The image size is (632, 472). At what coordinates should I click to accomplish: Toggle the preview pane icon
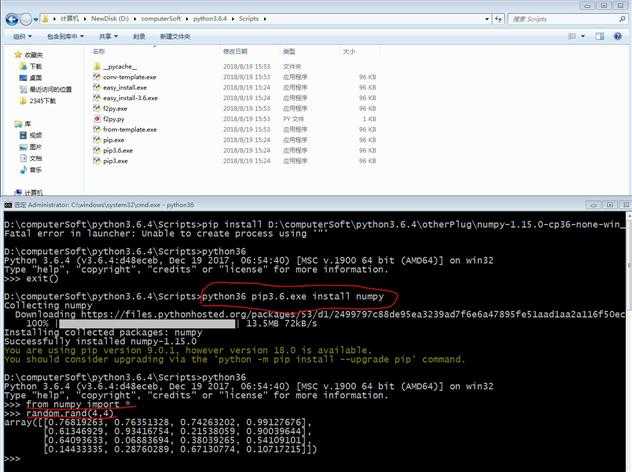(x=600, y=36)
